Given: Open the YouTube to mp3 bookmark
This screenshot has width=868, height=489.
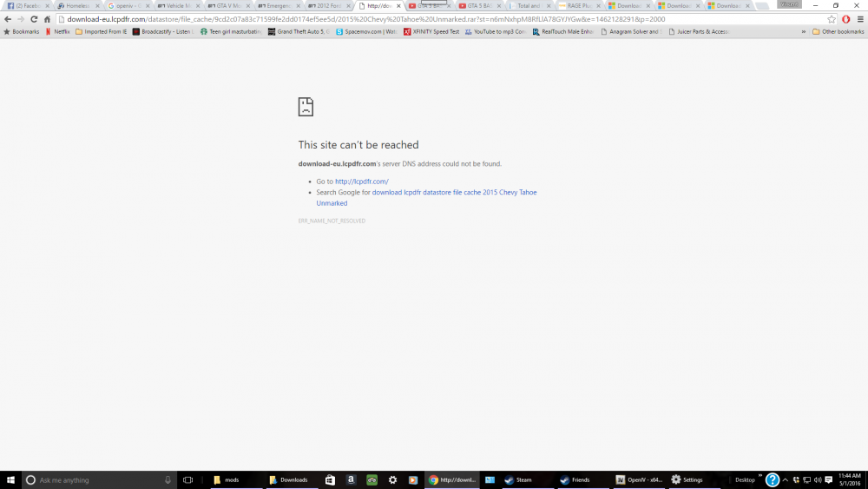Looking at the screenshot, I should point(495,31).
